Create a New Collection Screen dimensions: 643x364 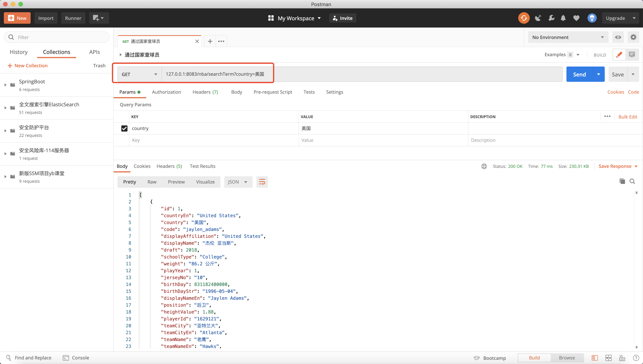pyautogui.click(x=28, y=66)
